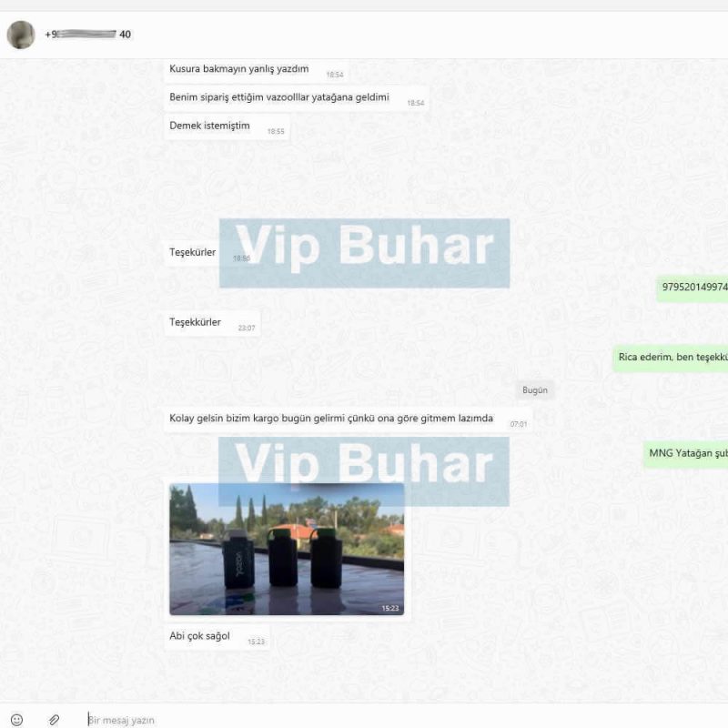Viewport: 728px width, 728px height.
Task: Open the shared photo of black devices
Action: [287, 550]
